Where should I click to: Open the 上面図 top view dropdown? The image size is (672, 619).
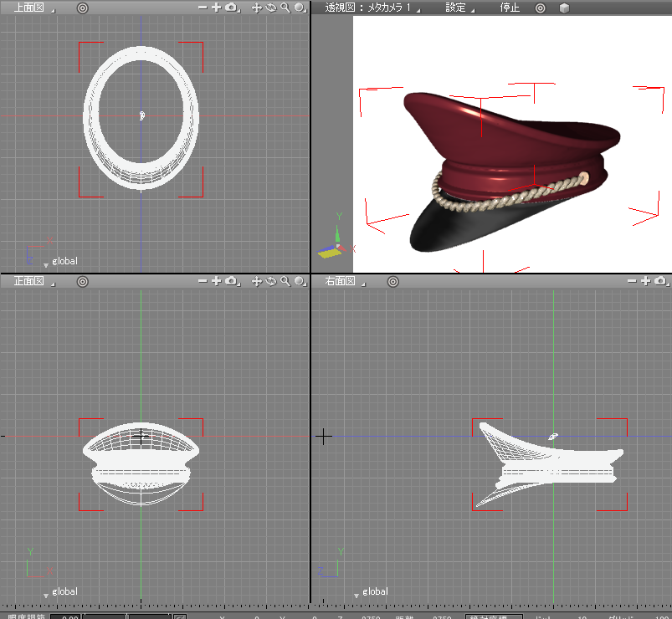point(33,8)
